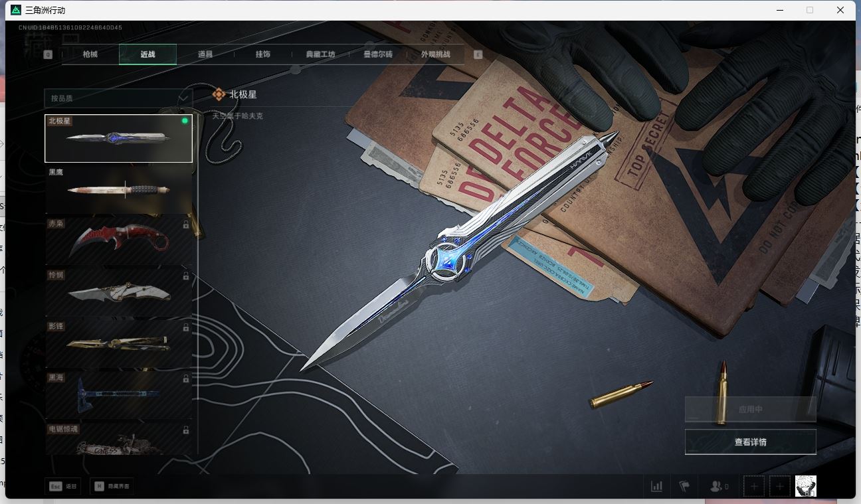Select the 黑鹰 knife thumbnail
Image resolution: width=861 pixels, height=504 pixels.
[118, 189]
